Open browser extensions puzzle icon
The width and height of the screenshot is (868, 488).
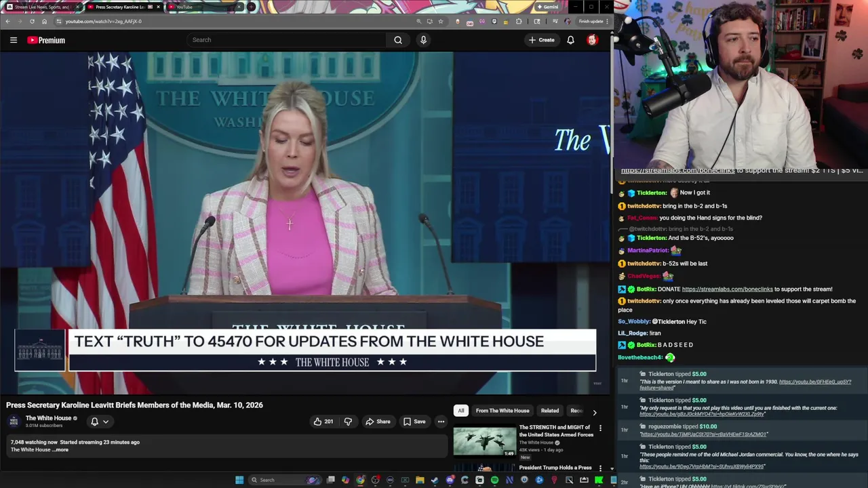[519, 21]
